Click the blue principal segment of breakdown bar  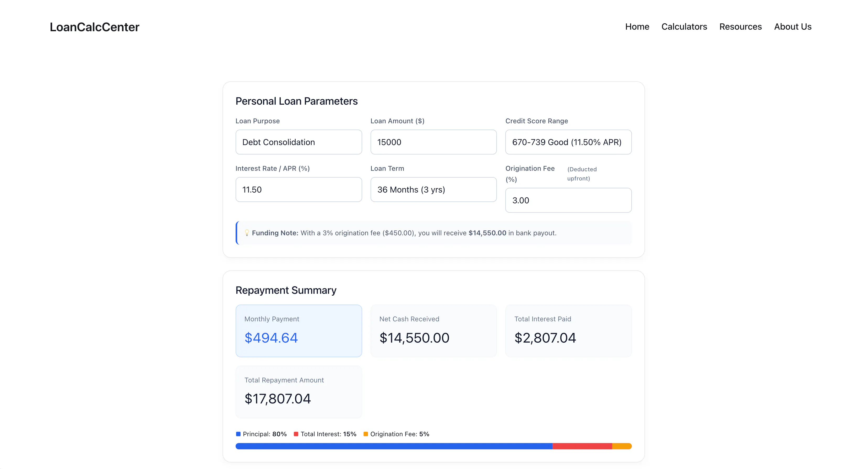pyautogui.click(x=394, y=446)
